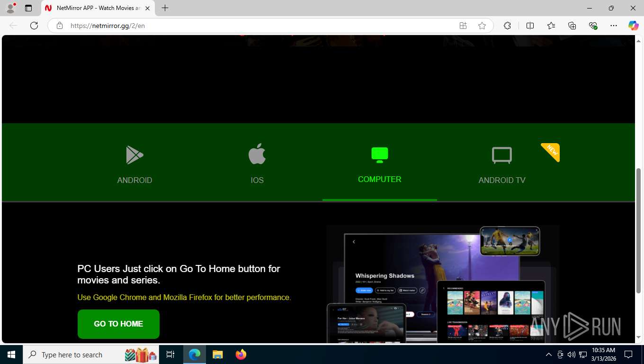Open Microsoft Edge from the taskbar
The height and width of the screenshot is (364, 644).
pyautogui.click(x=195, y=355)
